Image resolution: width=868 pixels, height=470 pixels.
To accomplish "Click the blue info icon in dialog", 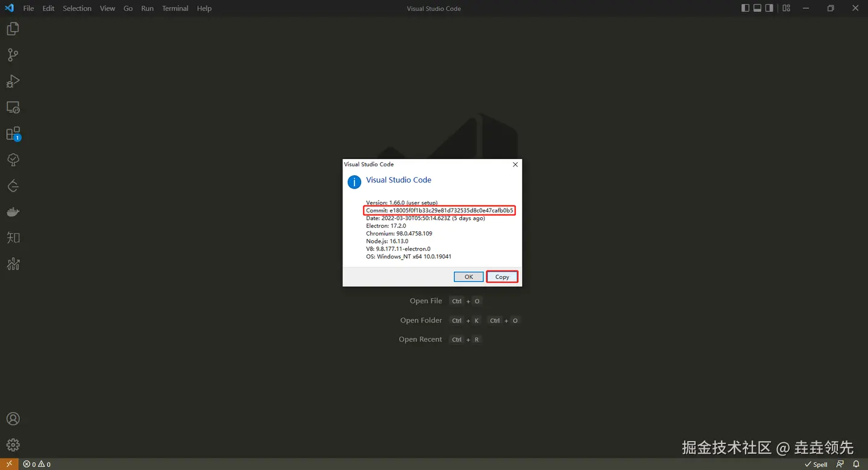I will pyautogui.click(x=354, y=181).
